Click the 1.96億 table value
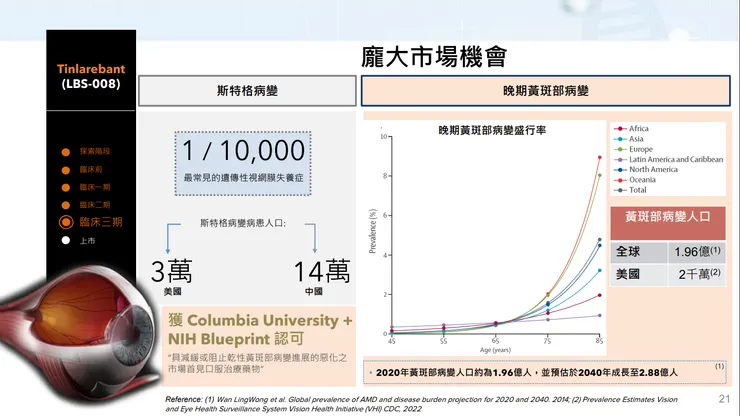The height and width of the screenshot is (416, 740). point(697,252)
